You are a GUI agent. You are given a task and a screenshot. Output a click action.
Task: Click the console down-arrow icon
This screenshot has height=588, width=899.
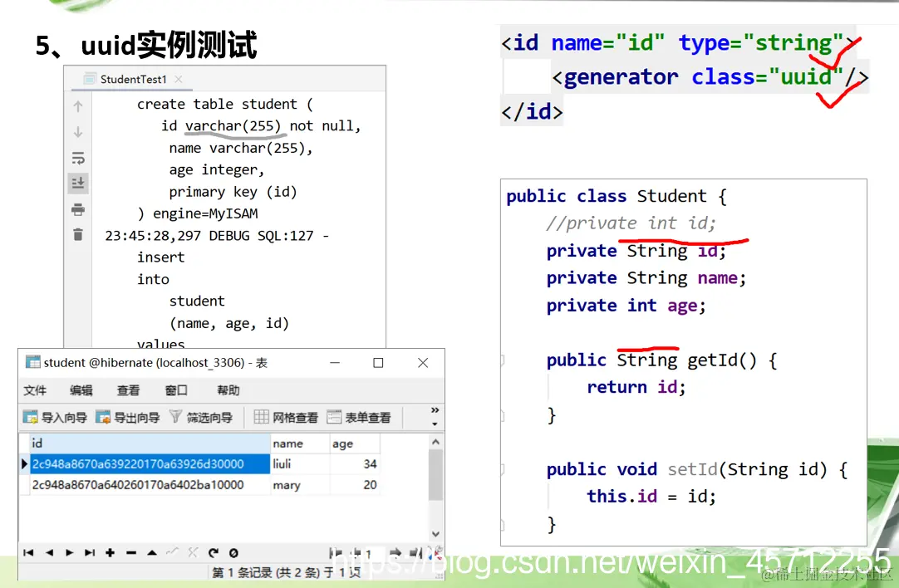pos(78,132)
